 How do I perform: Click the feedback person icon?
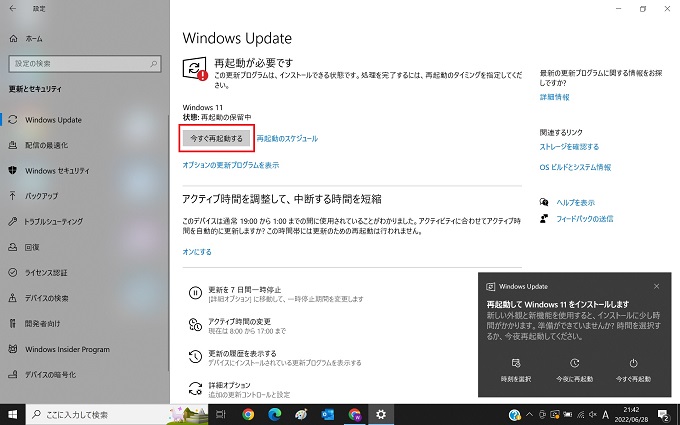point(544,218)
